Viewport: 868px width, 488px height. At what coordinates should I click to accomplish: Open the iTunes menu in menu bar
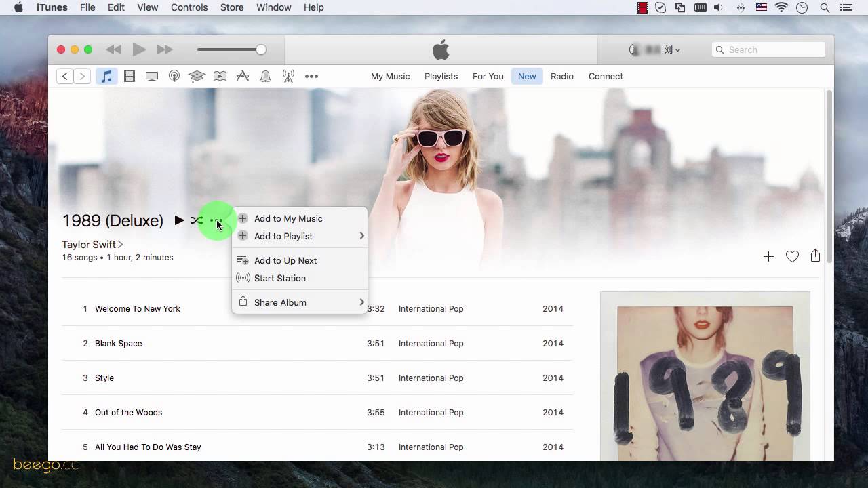coord(52,7)
